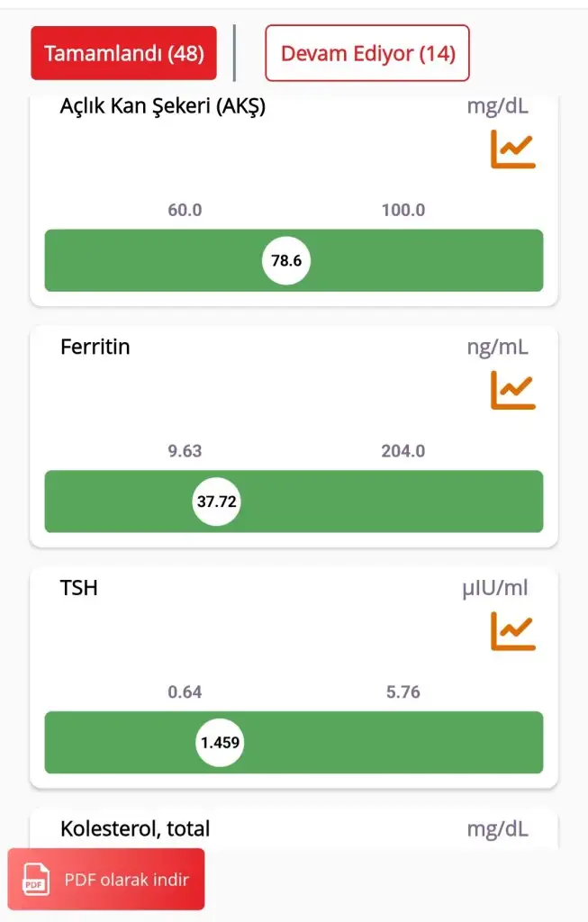Open trend chart icon for TSH
This screenshot has width=588, height=922.
click(512, 631)
